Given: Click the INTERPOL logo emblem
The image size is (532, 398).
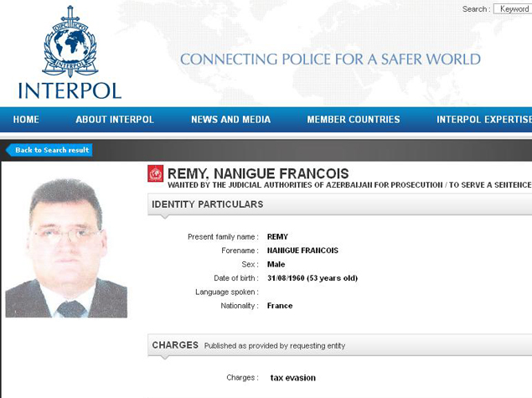Looking at the screenshot, I should [70, 41].
